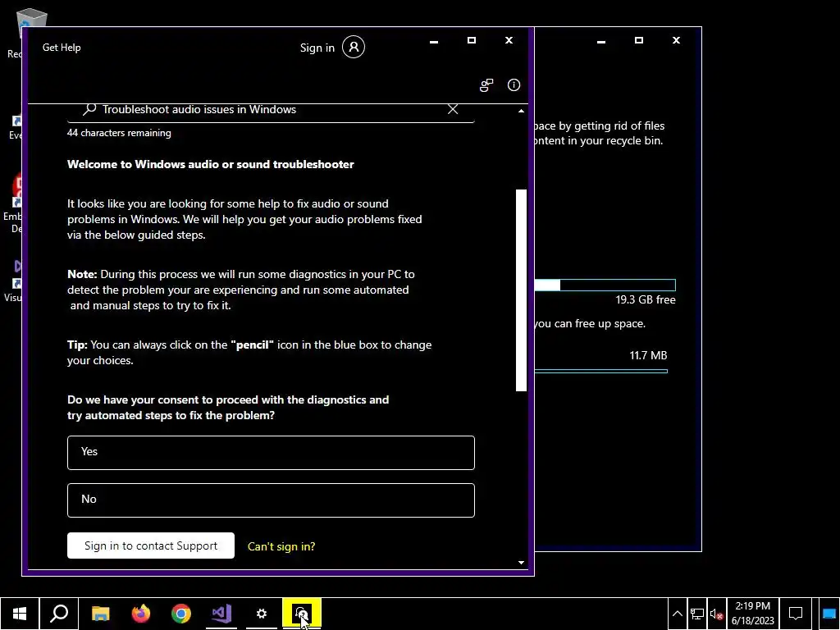The height and width of the screenshot is (630, 840).
Task: Switch to Settings on the taskbar
Action: 262,614
